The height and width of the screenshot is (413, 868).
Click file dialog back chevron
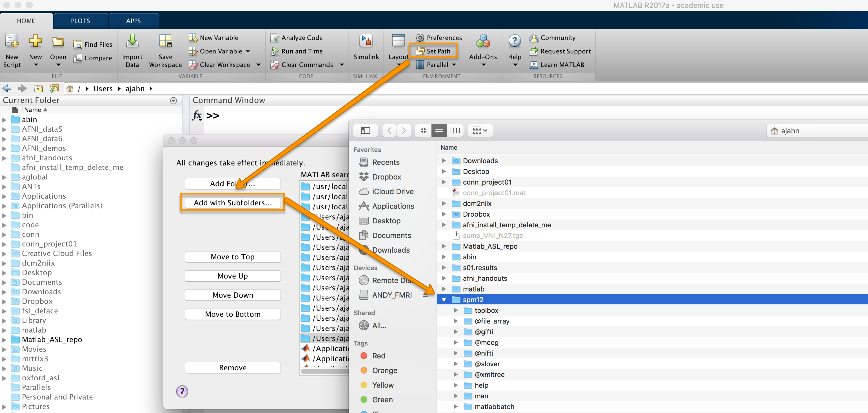(x=390, y=131)
